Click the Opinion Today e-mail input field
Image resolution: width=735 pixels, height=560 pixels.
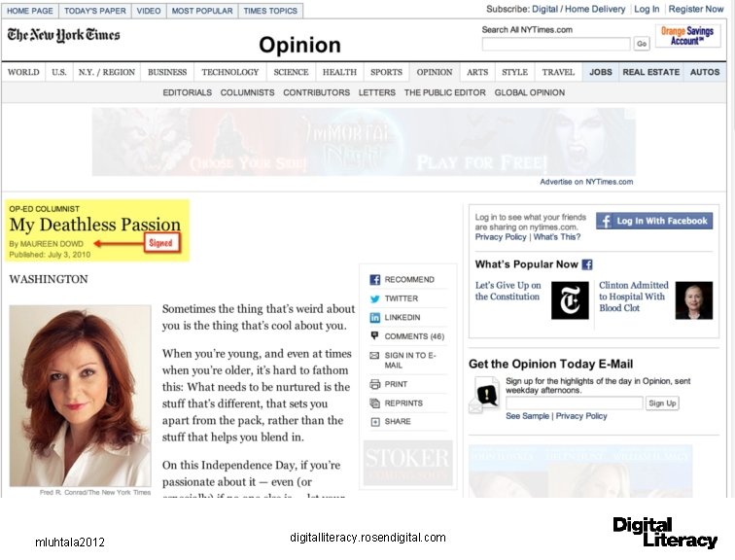click(575, 403)
